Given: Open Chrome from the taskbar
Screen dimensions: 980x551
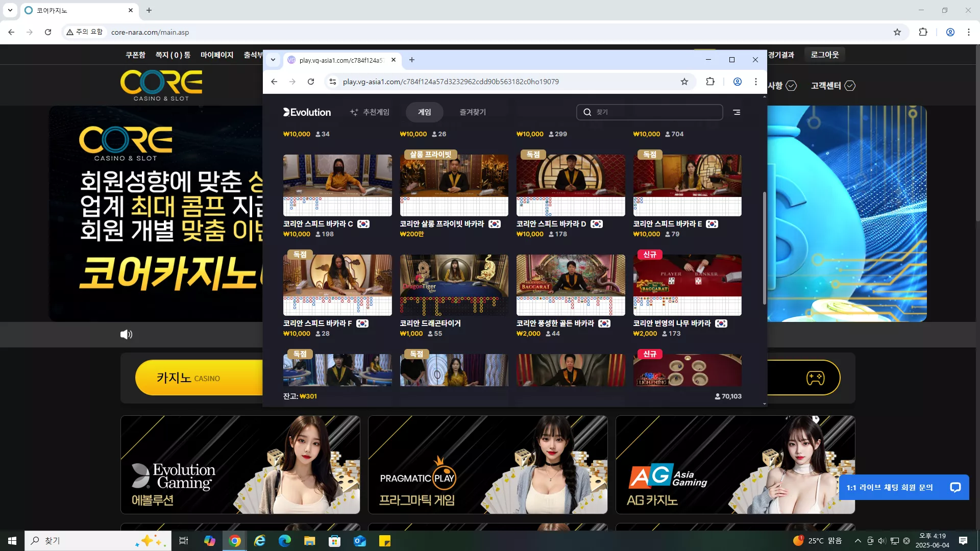Looking at the screenshot, I should pyautogui.click(x=235, y=541).
